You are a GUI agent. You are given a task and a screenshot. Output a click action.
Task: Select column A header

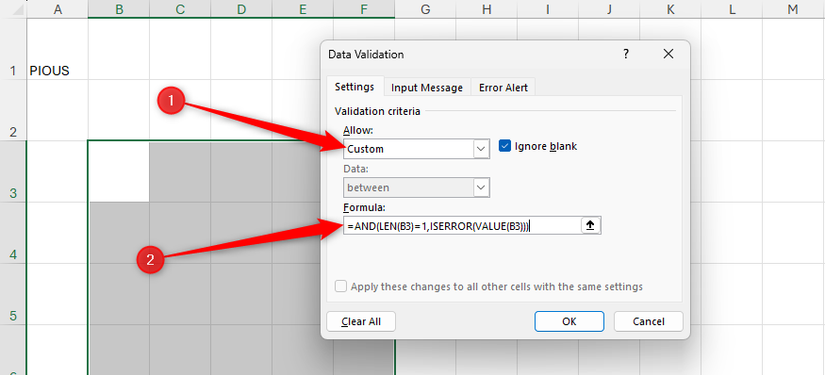[57, 9]
